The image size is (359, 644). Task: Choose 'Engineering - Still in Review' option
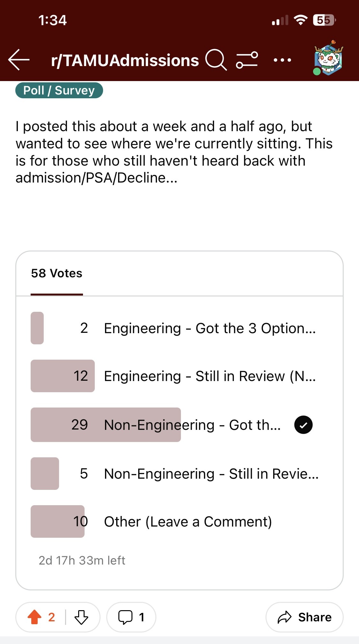pos(209,376)
